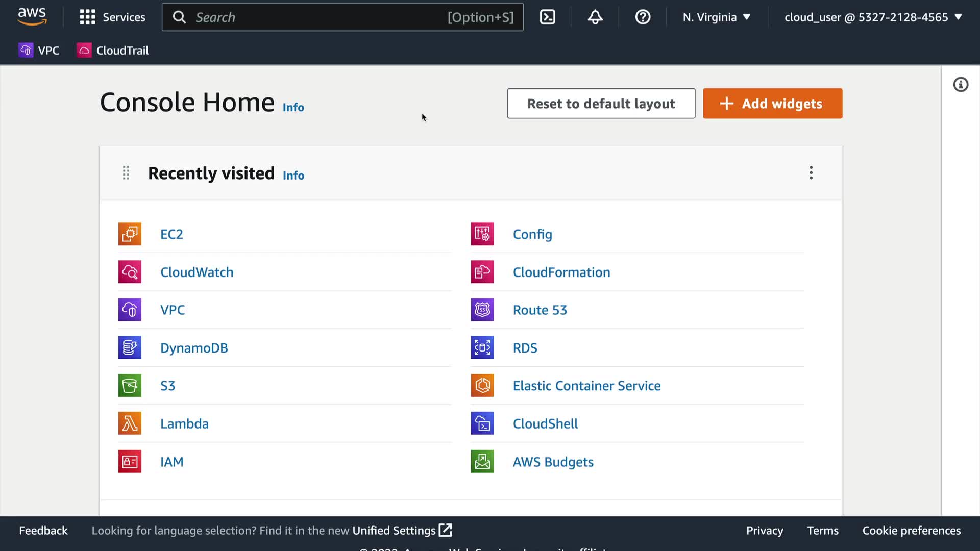Click the EC2 service icon
The width and height of the screenshot is (980, 551).
click(130, 234)
